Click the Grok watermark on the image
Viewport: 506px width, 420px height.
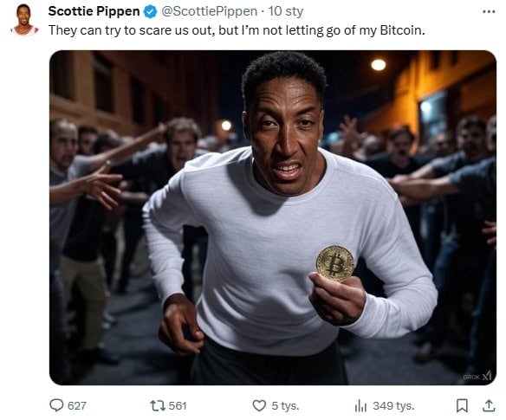point(477,376)
